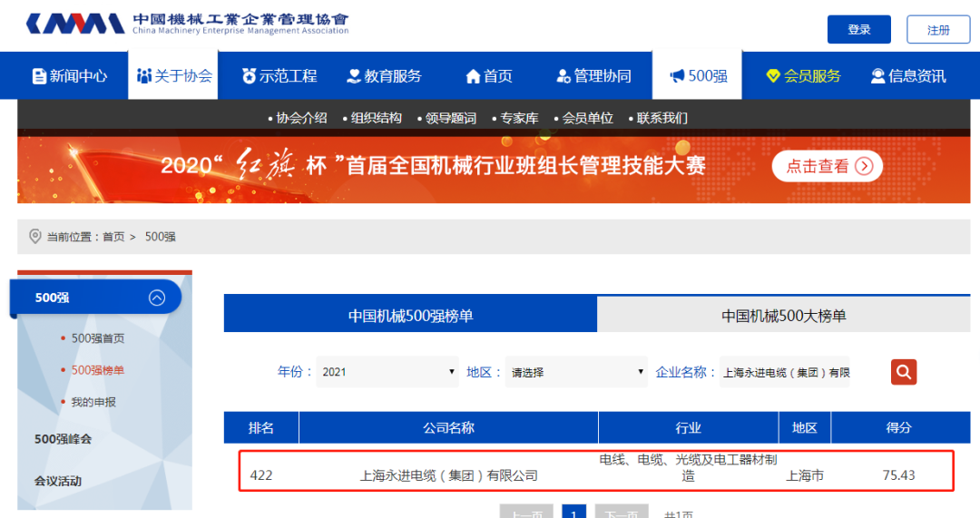Click the red search magnifier icon
980x518 pixels.
903,372
